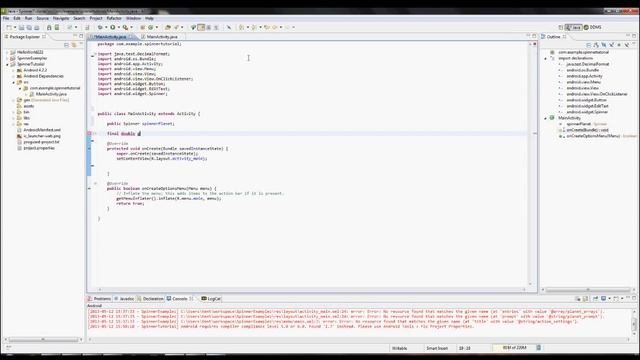The image size is (640, 360).
Task: Select ic_launcher-web.png file
Action: click(42, 136)
